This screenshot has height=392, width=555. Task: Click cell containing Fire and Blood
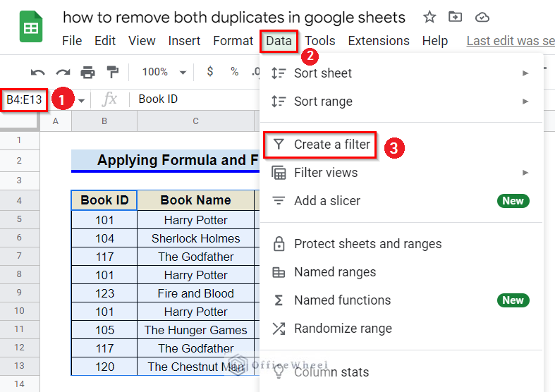(195, 293)
